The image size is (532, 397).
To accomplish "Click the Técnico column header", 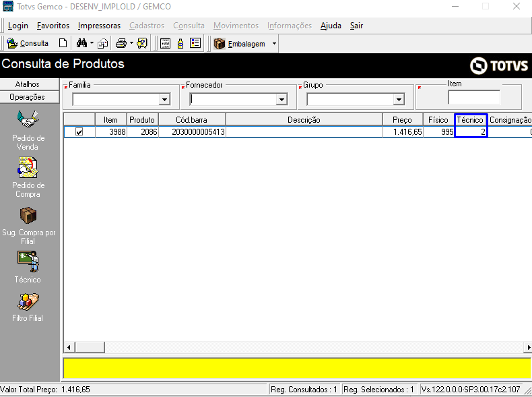I will coord(471,119).
